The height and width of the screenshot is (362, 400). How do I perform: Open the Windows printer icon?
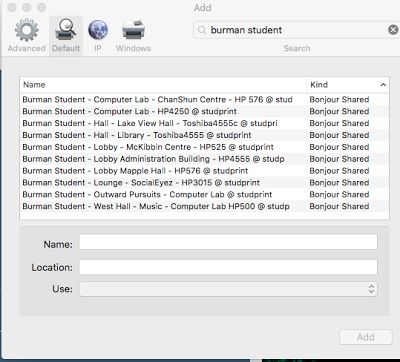point(133,31)
